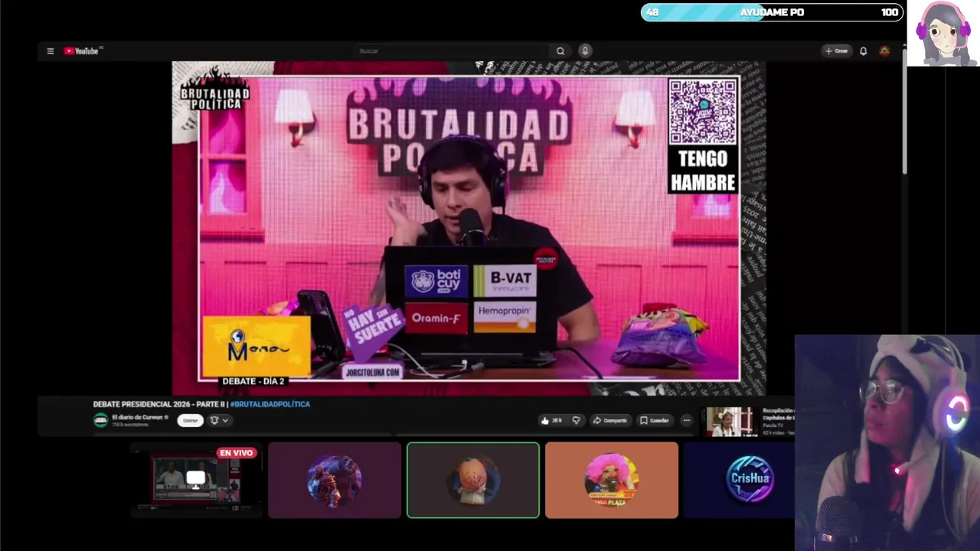Open the account avatar menu
Screen dimensions: 980x551
point(884,51)
